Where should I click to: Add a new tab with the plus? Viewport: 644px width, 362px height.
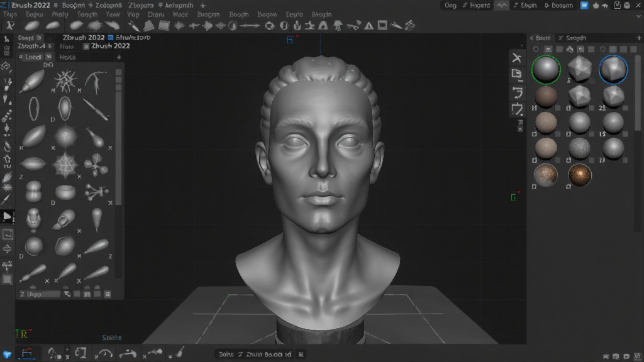pyautogui.click(x=203, y=5)
